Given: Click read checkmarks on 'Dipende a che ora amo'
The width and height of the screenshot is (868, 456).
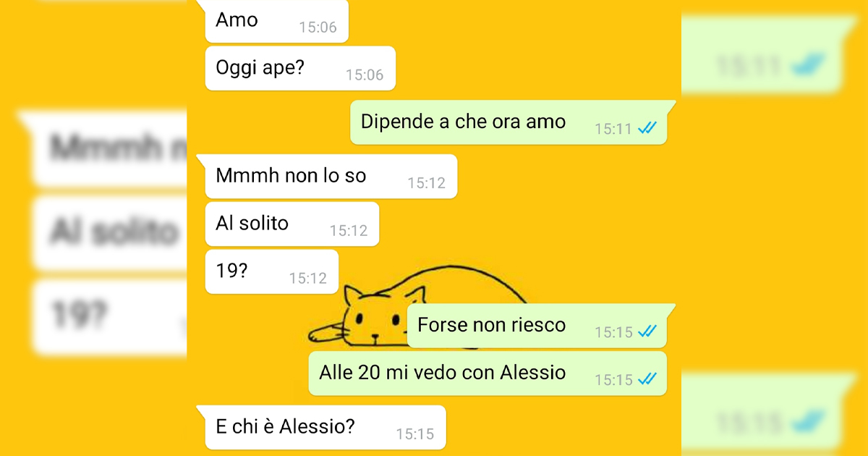Looking at the screenshot, I should pyautogui.click(x=647, y=128).
